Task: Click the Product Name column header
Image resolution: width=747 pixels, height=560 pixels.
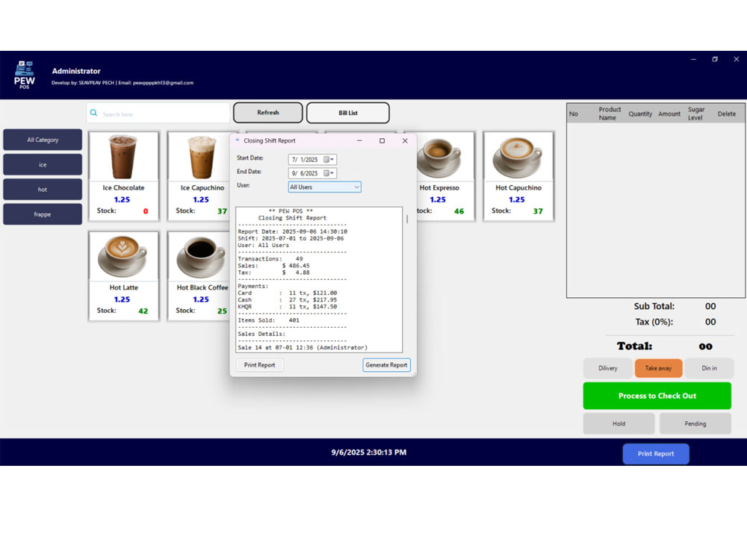Action: [610, 113]
